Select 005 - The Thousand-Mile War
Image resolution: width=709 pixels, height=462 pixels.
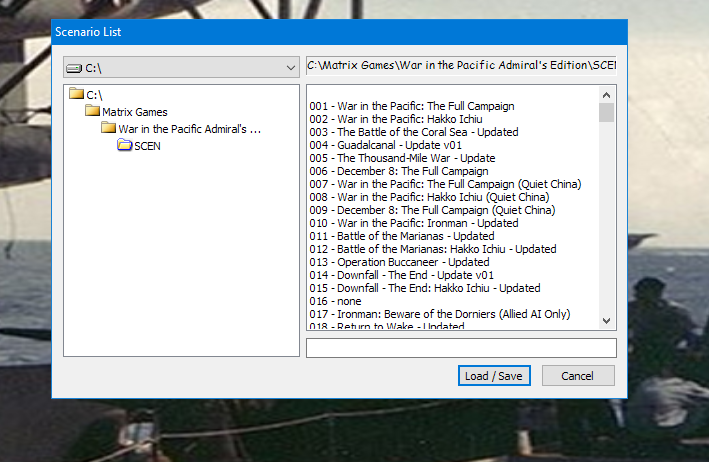pyautogui.click(x=402, y=158)
